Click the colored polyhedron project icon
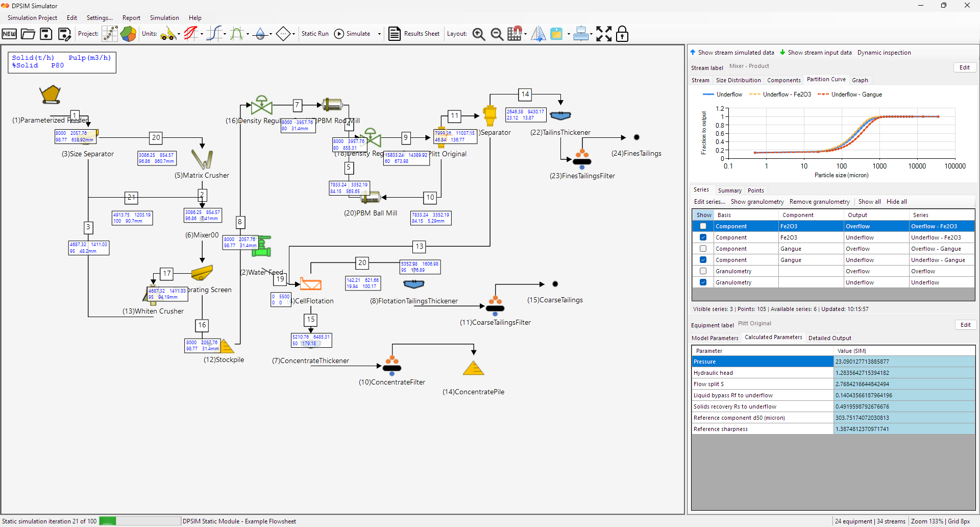This screenshot has height=527, width=980. tap(128, 34)
